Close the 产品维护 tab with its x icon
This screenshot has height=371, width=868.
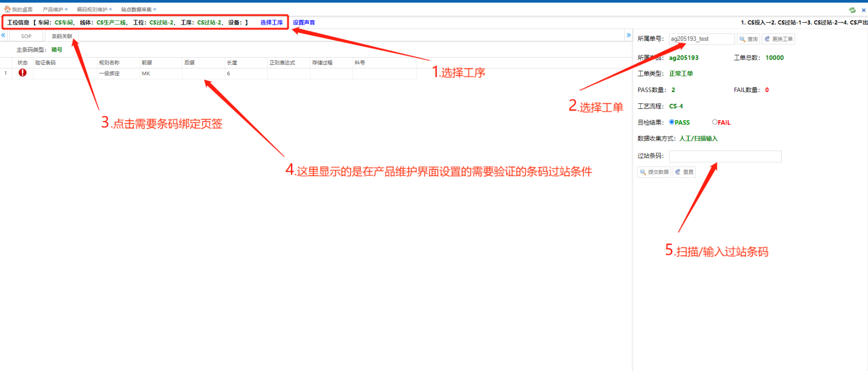(66, 9)
